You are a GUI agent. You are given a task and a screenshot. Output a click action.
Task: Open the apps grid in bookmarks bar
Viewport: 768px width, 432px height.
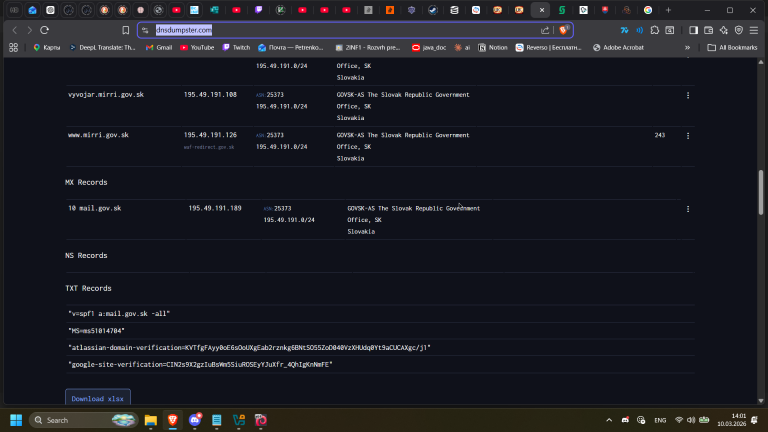(x=14, y=48)
